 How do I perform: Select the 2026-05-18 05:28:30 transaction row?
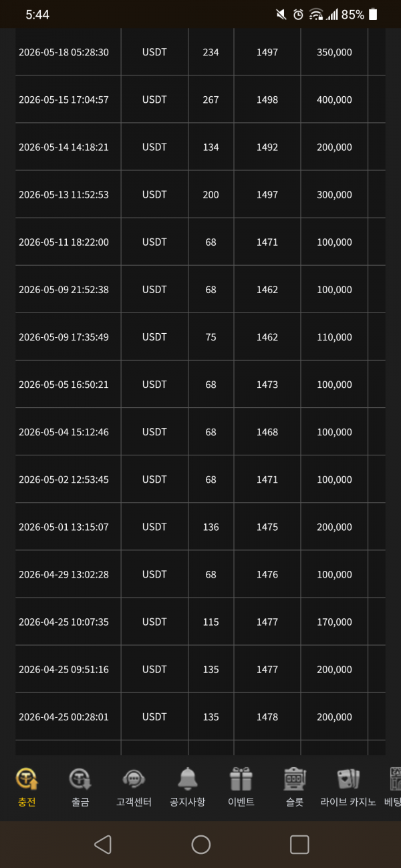pyautogui.click(x=200, y=52)
